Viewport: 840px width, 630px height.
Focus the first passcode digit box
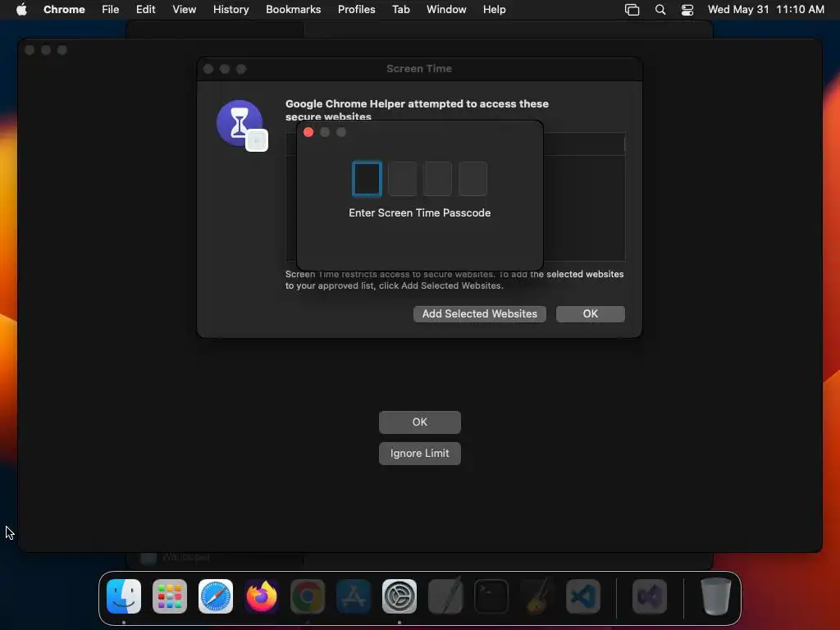pos(367,179)
